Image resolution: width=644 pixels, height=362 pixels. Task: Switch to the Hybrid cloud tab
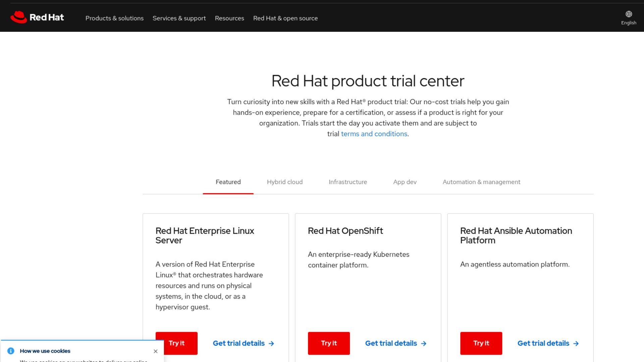tap(285, 182)
